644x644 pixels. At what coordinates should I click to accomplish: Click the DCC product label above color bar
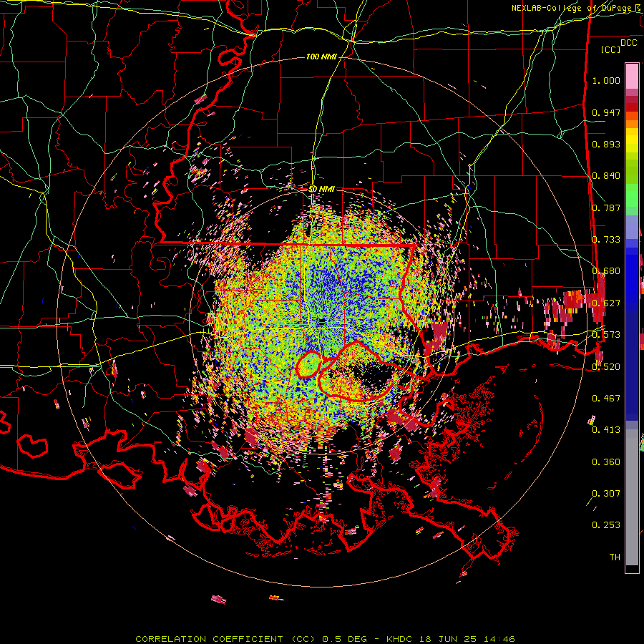pyautogui.click(x=628, y=43)
